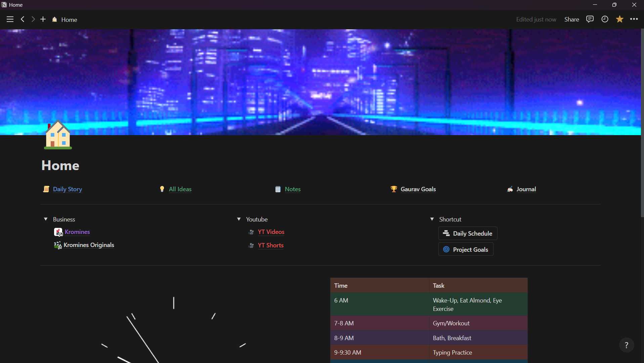Click the scroll icon beside Daily Story
The width and height of the screenshot is (644, 363).
tap(46, 189)
